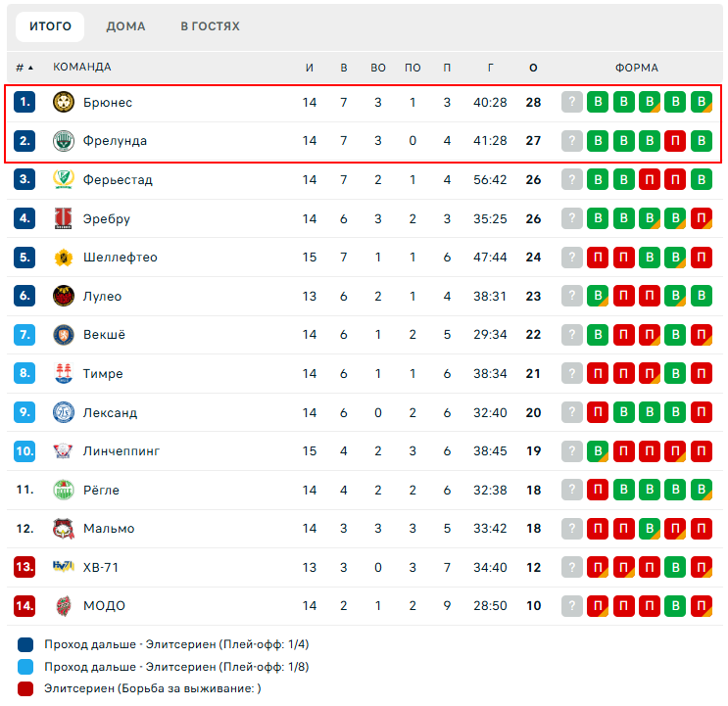Select the ИТОГО tab
Viewport: 728px width, 706px height.
click(50, 26)
